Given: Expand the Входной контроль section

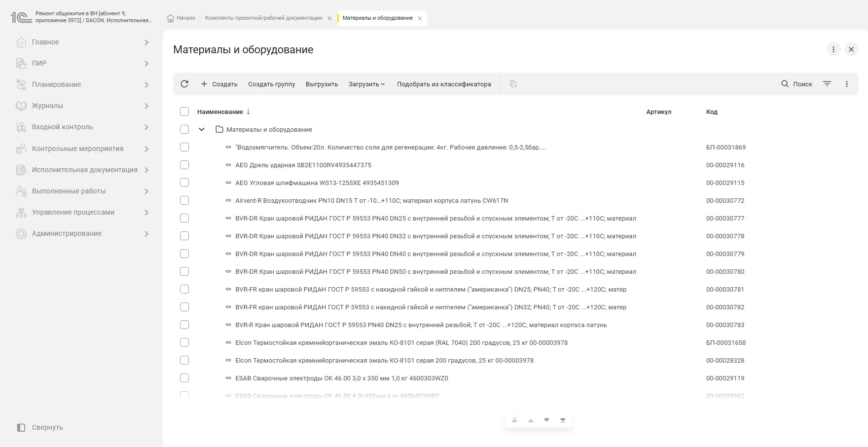Looking at the screenshot, I should (146, 127).
